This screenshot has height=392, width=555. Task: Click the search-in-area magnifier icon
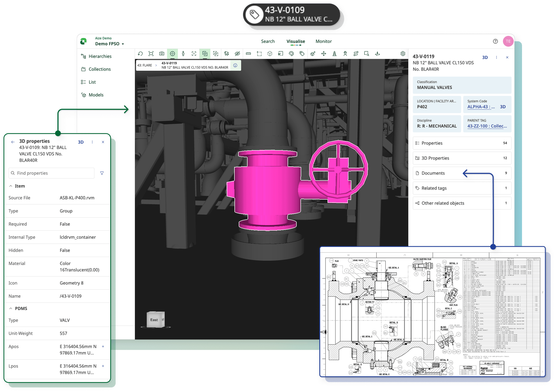367,54
